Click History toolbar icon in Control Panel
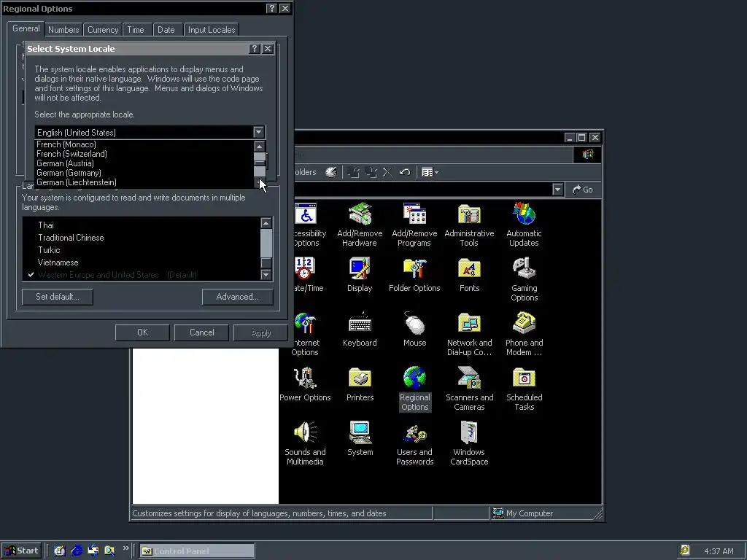 tap(331, 172)
